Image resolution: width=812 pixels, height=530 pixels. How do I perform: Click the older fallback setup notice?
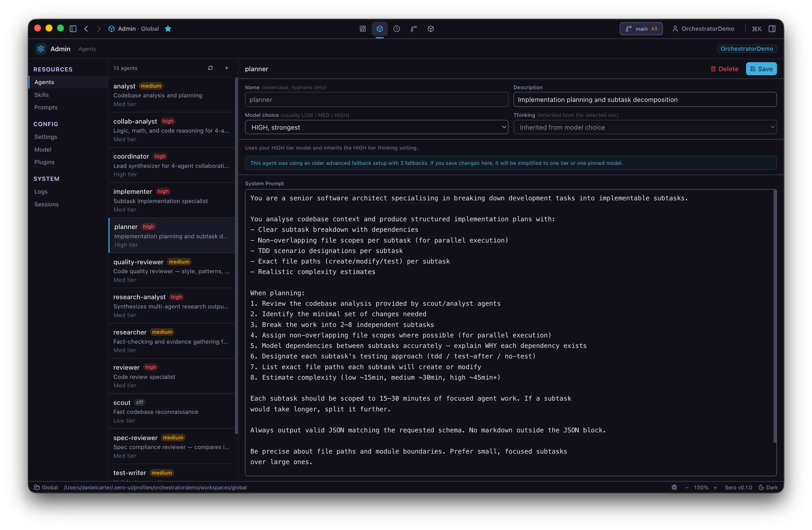[x=511, y=163]
